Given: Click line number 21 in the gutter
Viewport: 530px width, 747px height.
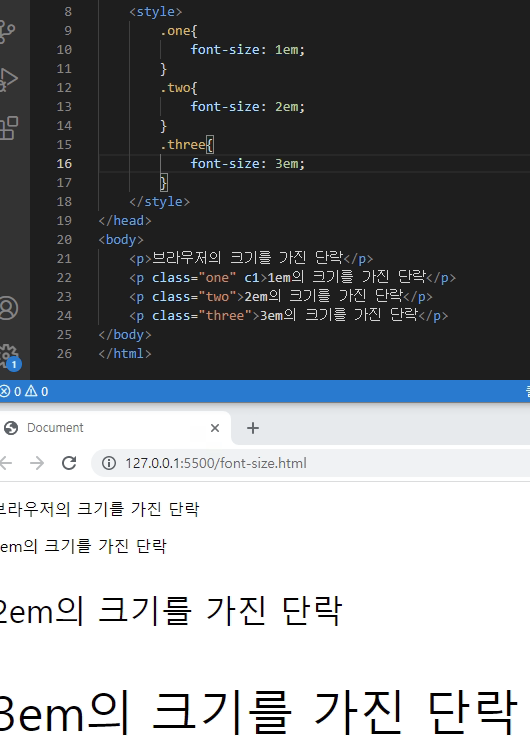Looking at the screenshot, I should [64, 259].
